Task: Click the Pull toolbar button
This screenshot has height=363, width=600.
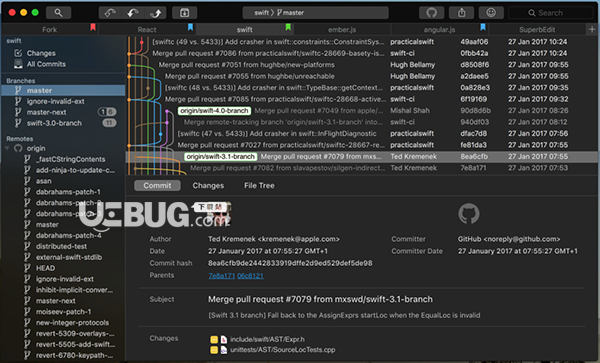Action: coord(133,13)
